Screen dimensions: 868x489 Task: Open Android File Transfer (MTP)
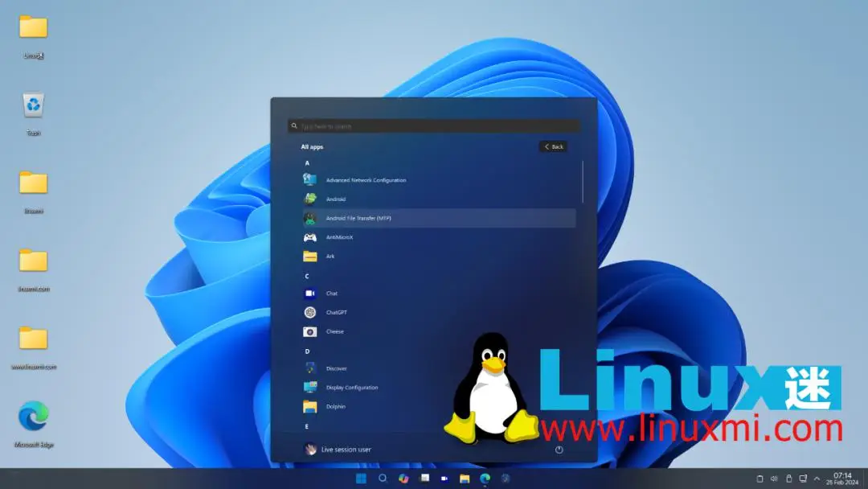[357, 218]
